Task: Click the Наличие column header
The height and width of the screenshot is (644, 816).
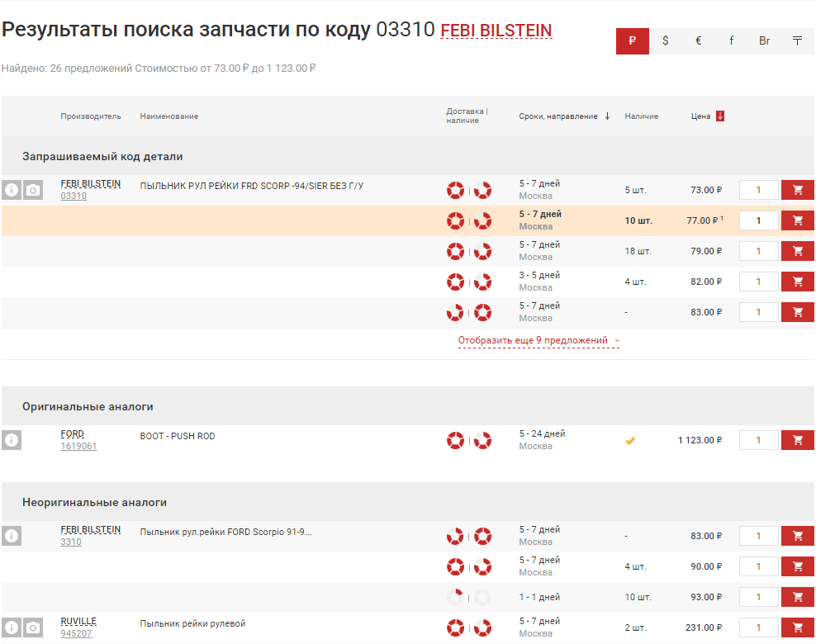Action: (641, 116)
